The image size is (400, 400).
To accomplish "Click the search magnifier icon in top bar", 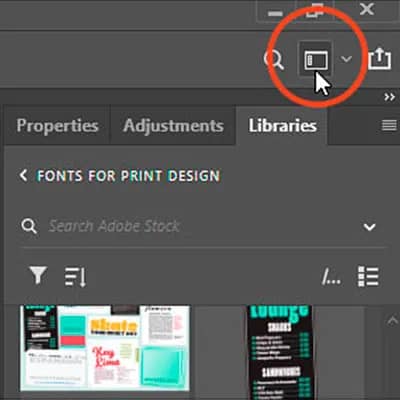I will coord(274,60).
